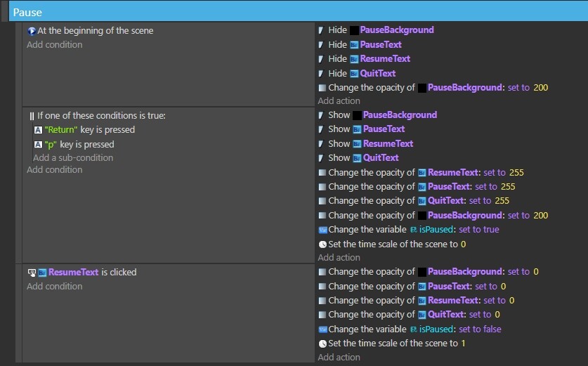The width and height of the screenshot is (588, 366).
Task: Select first event's PauseBackground opacity 200 action
Action: tap(433, 88)
